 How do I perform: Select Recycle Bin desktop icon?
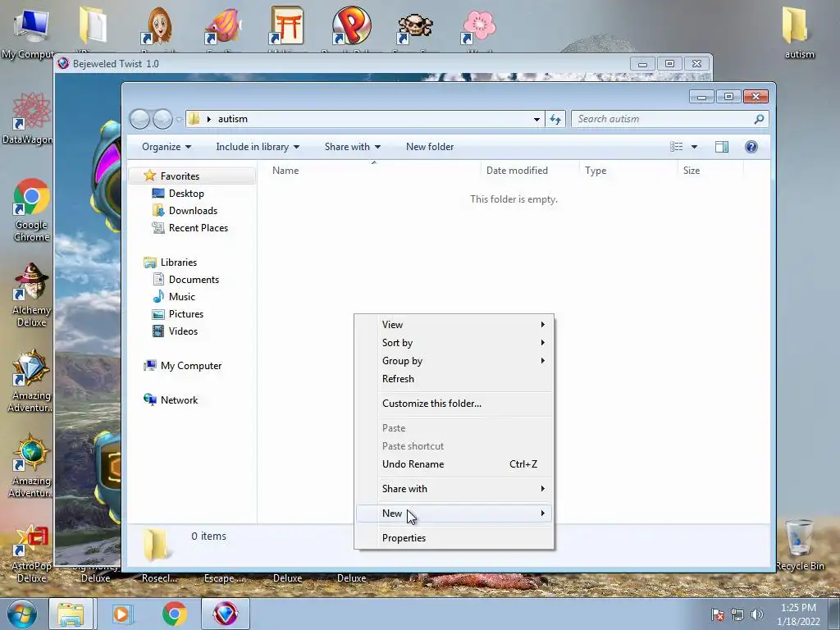click(799, 546)
